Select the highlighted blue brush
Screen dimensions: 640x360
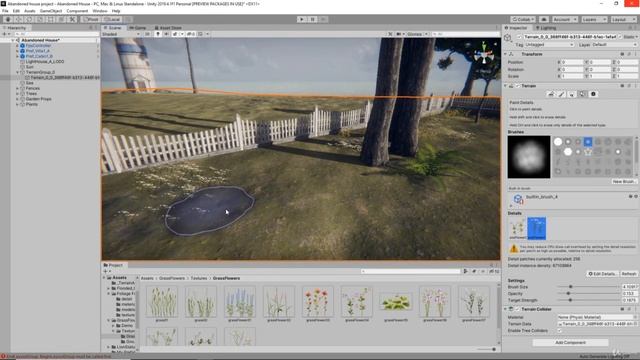[588, 142]
